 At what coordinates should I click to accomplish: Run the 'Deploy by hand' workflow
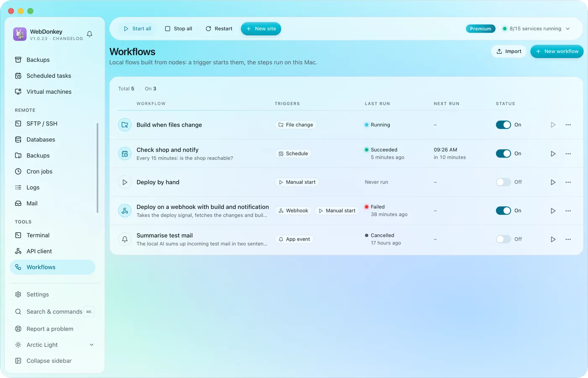[553, 182]
